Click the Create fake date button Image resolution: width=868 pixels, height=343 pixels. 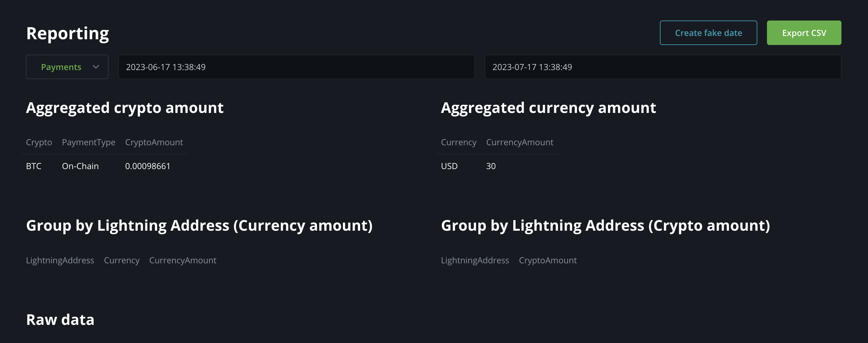[x=708, y=33]
